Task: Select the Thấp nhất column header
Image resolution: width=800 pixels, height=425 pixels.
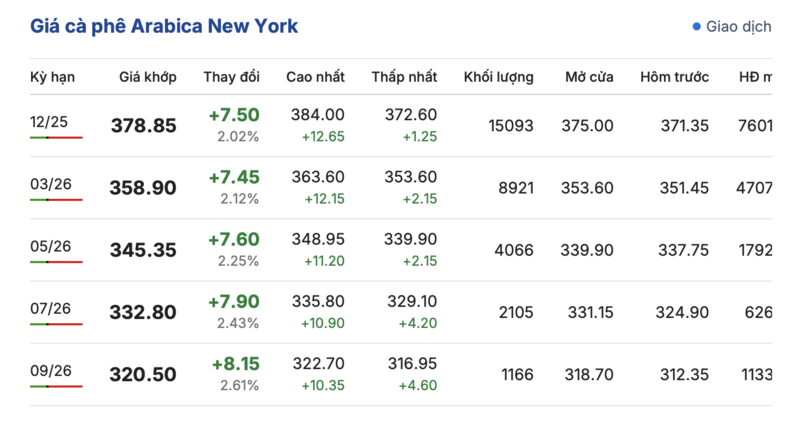Action: click(404, 77)
